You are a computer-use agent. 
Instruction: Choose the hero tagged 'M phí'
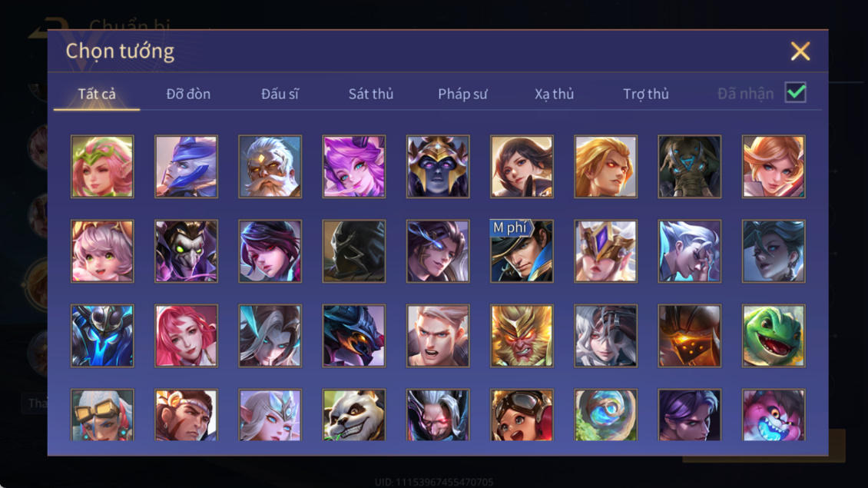(522, 251)
